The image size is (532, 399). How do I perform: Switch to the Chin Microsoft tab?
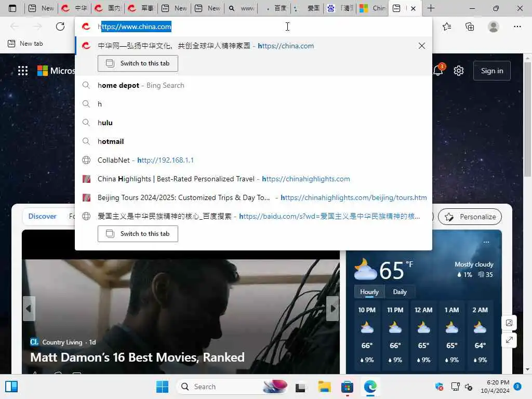pos(373,8)
